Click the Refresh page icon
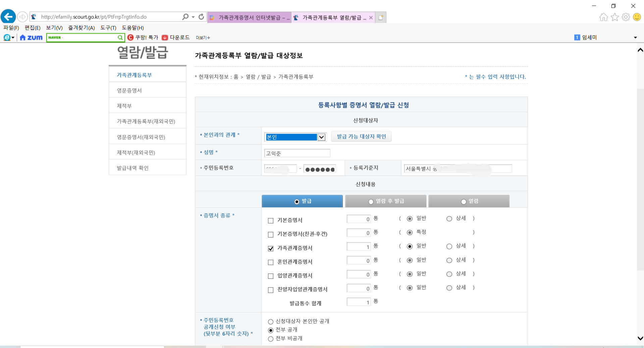The image size is (644, 348). click(x=201, y=17)
